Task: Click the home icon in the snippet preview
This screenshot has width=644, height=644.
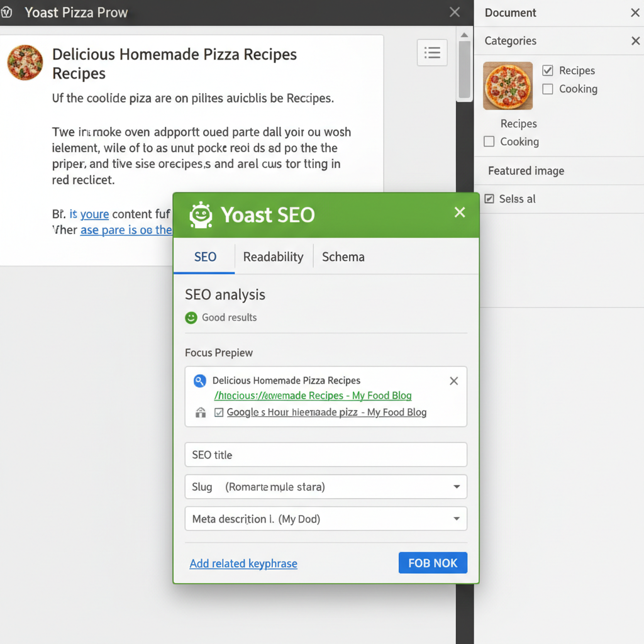Action: tap(201, 413)
